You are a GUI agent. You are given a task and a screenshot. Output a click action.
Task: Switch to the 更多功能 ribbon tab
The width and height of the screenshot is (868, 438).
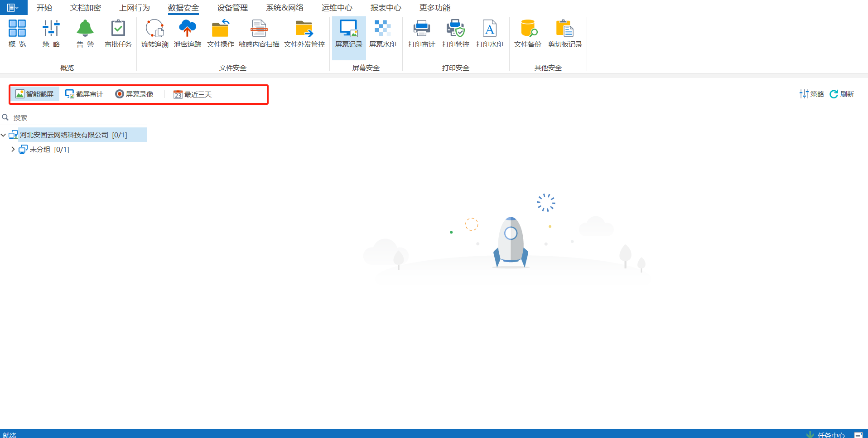click(x=435, y=8)
